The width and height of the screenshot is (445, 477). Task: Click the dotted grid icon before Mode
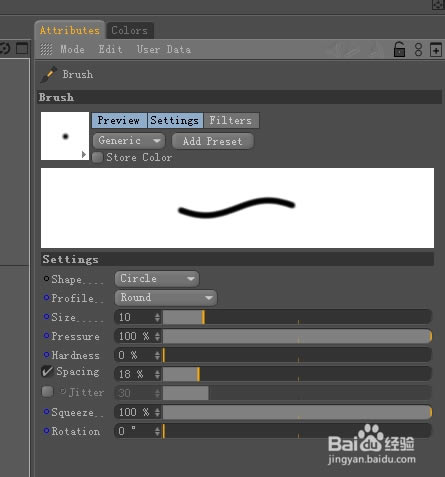point(46,49)
